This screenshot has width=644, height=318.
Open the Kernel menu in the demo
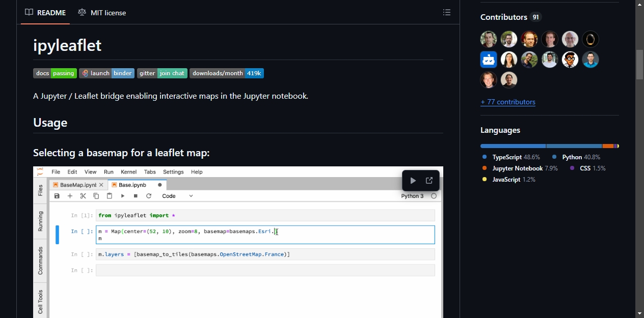point(129,172)
